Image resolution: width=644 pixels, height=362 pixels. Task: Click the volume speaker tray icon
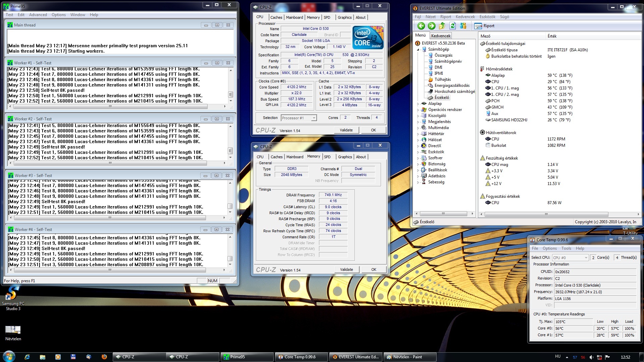coord(591,357)
